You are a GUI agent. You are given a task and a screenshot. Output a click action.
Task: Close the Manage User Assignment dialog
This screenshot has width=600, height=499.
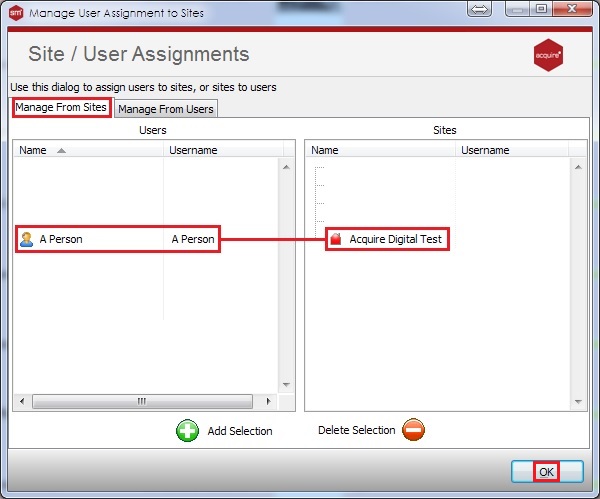tap(572, 9)
